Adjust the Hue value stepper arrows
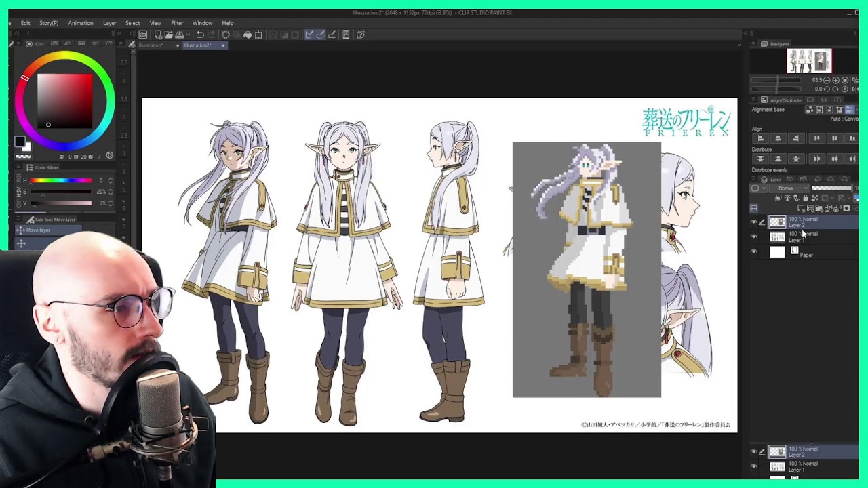 (111, 180)
